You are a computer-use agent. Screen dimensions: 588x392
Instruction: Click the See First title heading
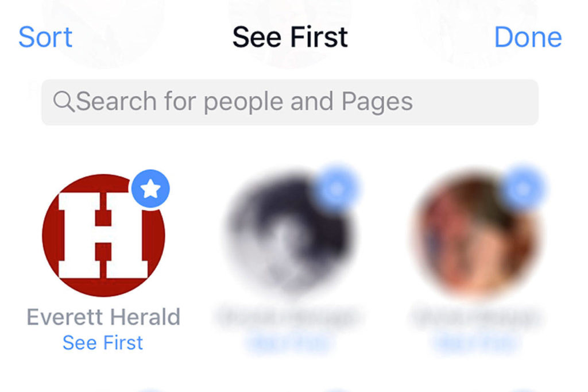coord(290,37)
